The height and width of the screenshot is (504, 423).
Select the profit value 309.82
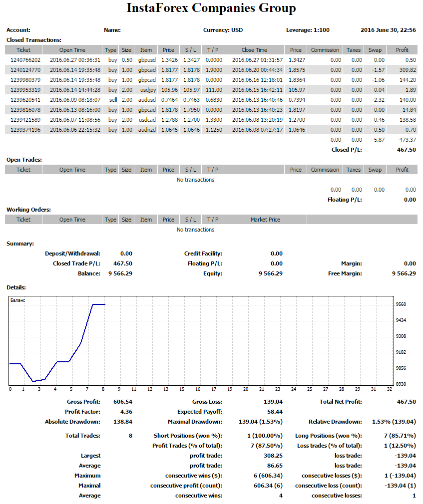408,70
